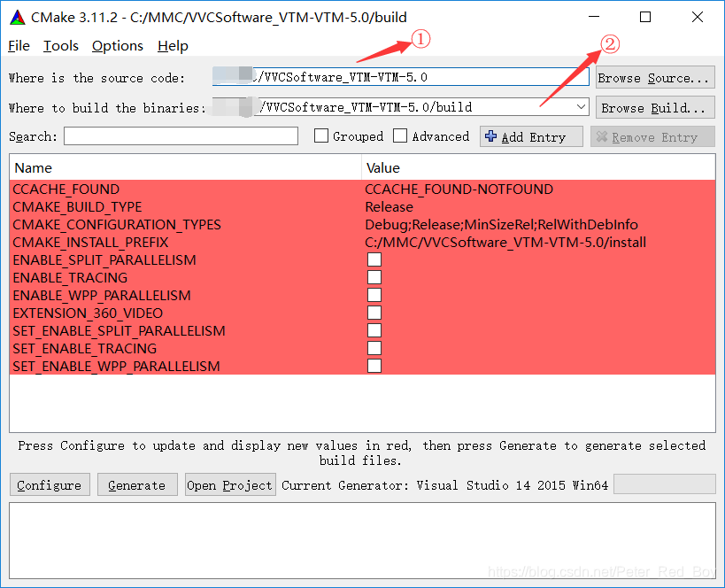Click the Release value cell

[389, 206]
